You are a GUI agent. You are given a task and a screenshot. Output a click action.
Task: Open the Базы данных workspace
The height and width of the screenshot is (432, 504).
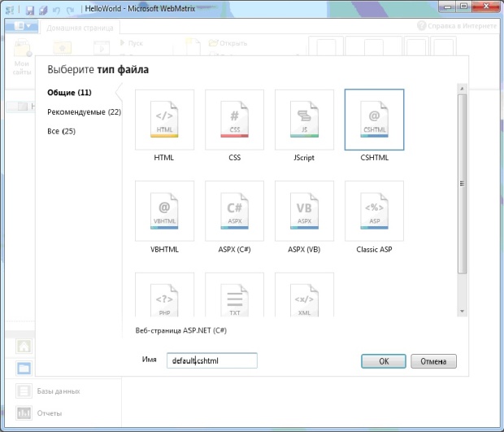(48, 391)
